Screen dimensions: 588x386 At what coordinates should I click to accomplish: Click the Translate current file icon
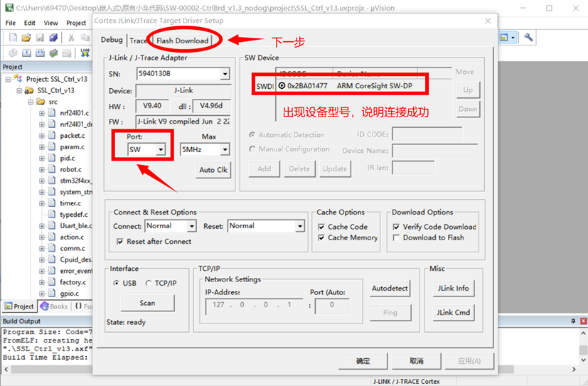[13, 53]
